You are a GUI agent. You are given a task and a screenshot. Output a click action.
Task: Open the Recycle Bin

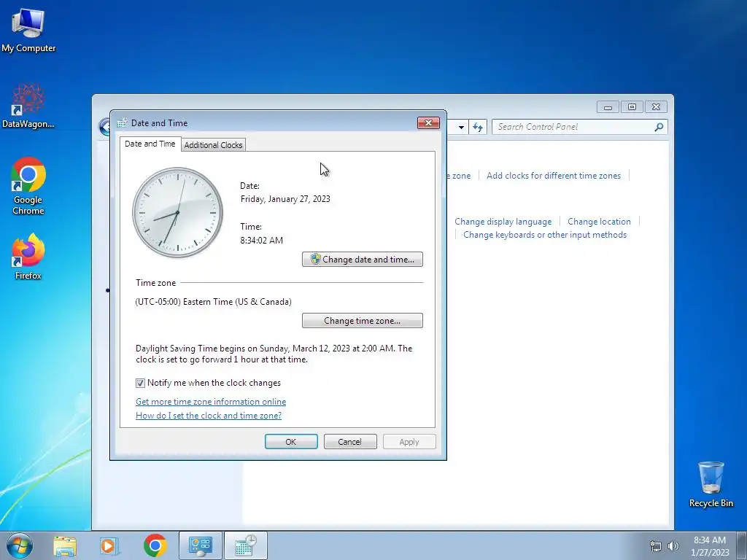(711, 484)
